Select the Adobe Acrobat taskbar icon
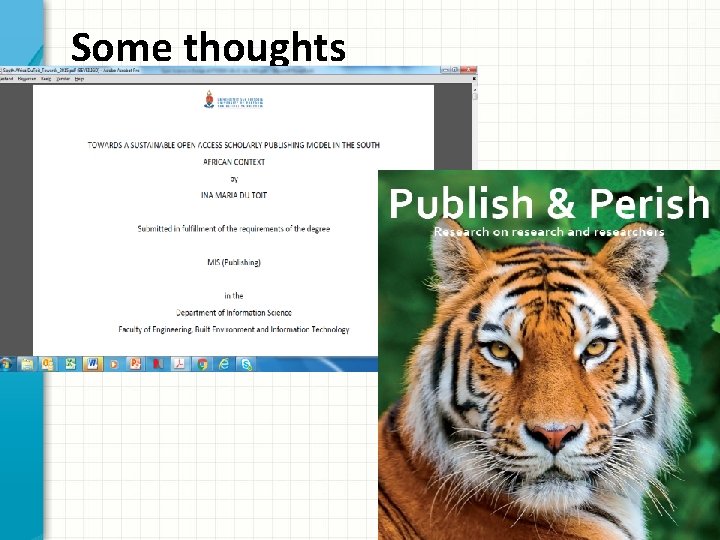The height and width of the screenshot is (540, 720). coord(179,364)
